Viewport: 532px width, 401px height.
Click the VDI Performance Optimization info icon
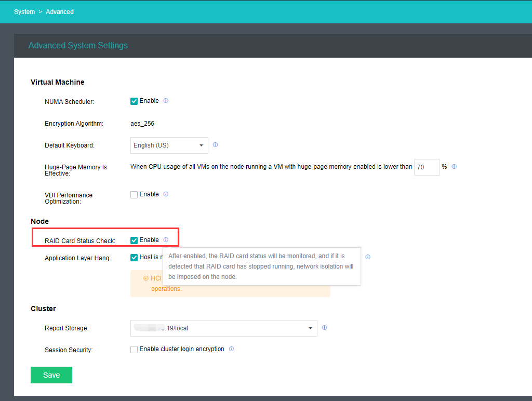(165, 194)
